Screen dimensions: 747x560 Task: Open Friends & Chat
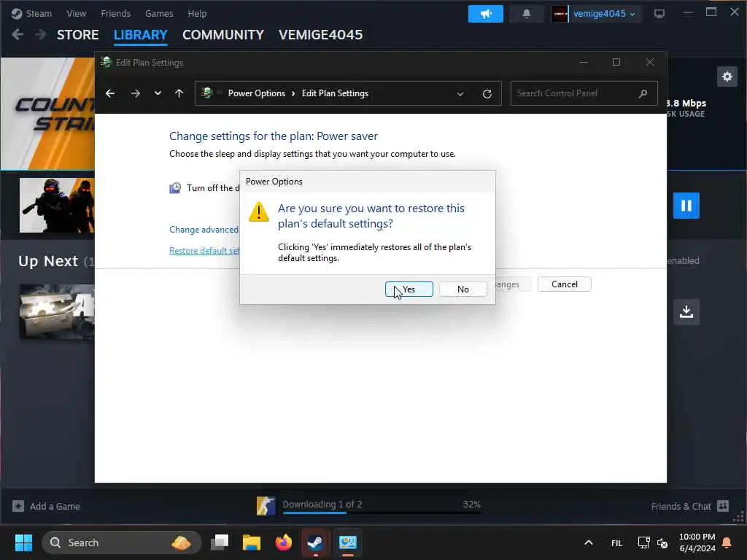click(x=690, y=506)
